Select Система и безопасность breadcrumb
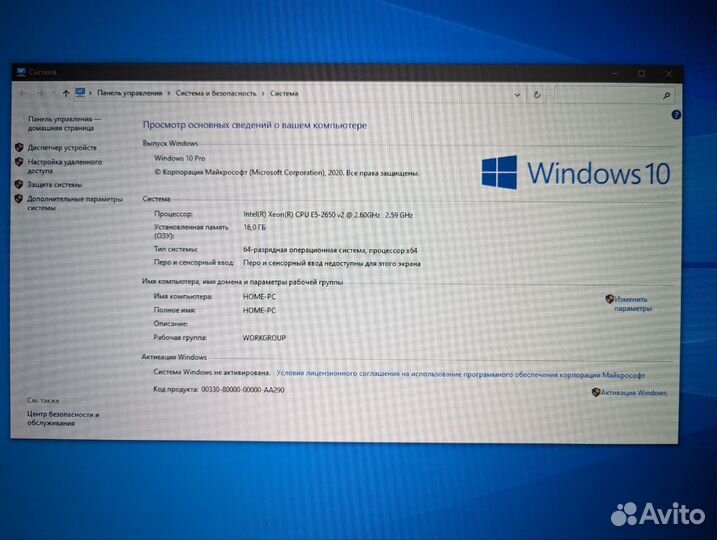The width and height of the screenshot is (717, 540). coord(216,93)
